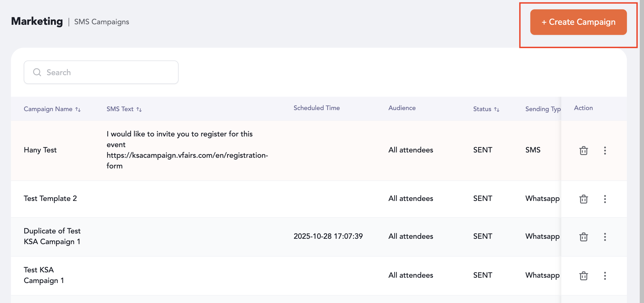The height and width of the screenshot is (303, 644).
Task: Open more options for Hany Test
Action: (x=605, y=151)
